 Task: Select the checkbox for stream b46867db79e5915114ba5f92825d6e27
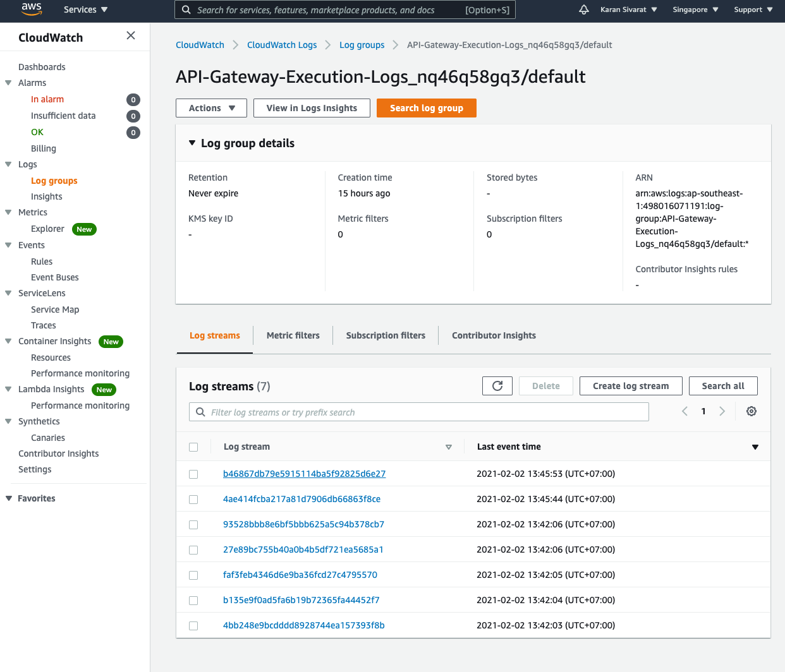pos(193,474)
